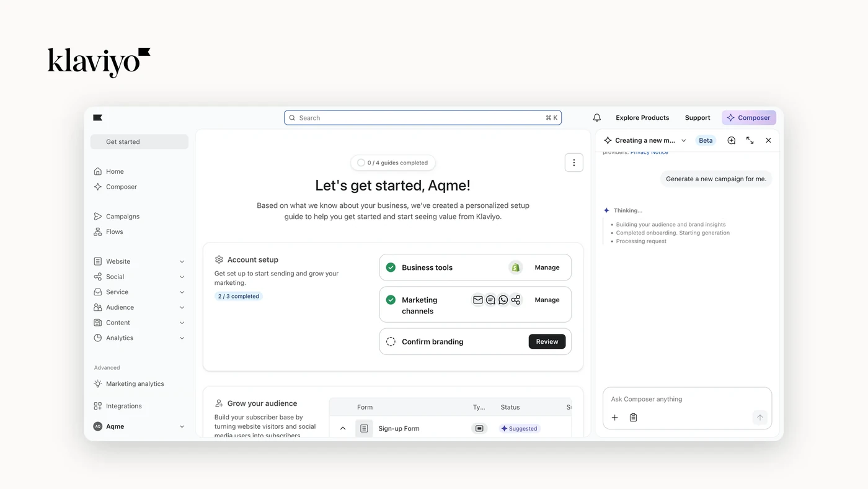
Task: Click the Composer button in the top bar
Action: (749, 117)
